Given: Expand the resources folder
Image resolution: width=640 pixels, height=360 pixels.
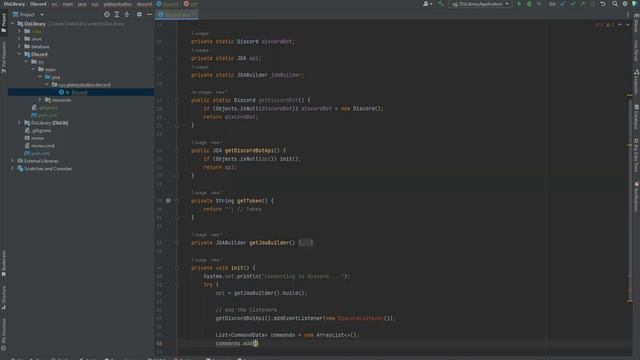Looking at the screenshot, I should (x=40, y=100).
